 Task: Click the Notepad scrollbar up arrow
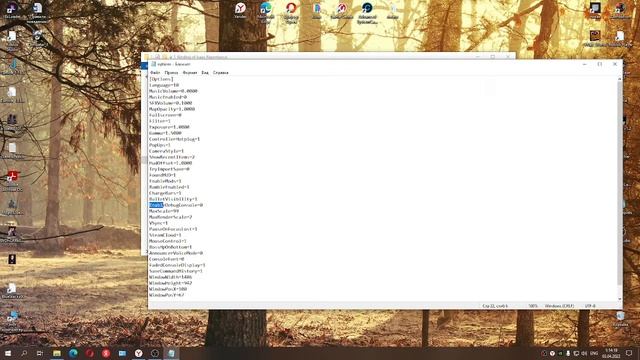(x=620, y=79)
